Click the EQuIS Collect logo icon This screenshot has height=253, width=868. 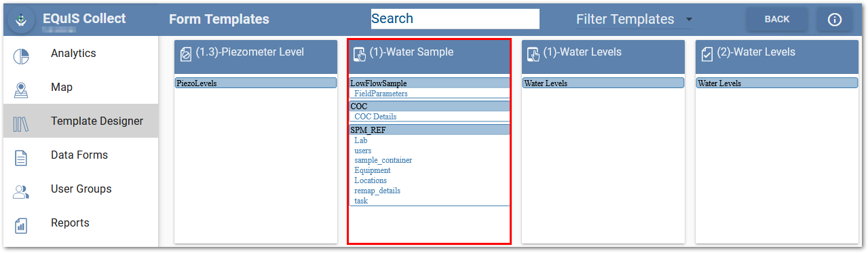tap(21, 20)
